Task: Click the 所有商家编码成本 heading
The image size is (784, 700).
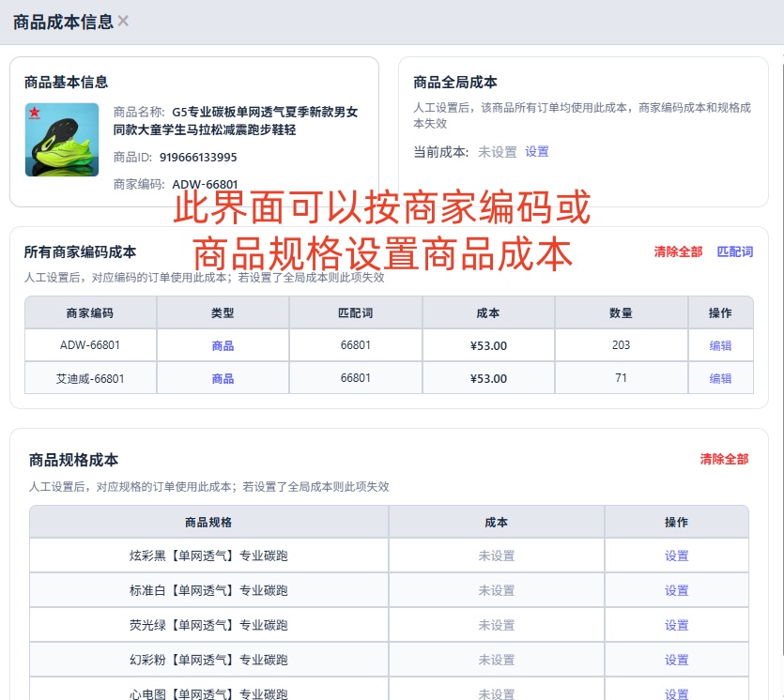Action: point(80,251)
